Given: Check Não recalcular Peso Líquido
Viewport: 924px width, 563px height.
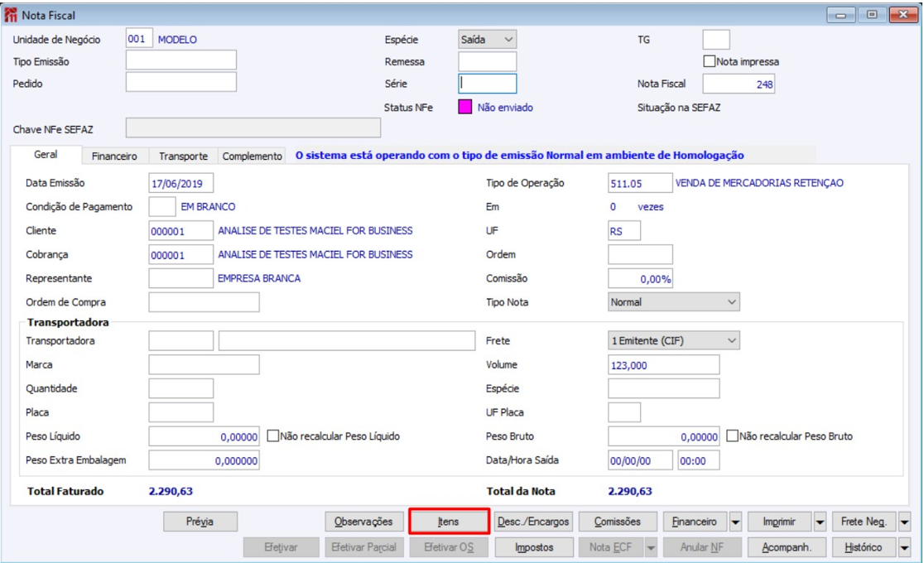Looking at the screenshot, I should pos(273,436).
